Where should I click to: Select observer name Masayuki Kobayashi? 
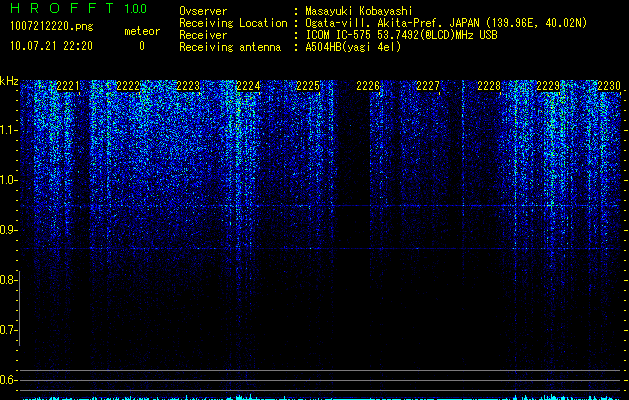click(359, 11)
